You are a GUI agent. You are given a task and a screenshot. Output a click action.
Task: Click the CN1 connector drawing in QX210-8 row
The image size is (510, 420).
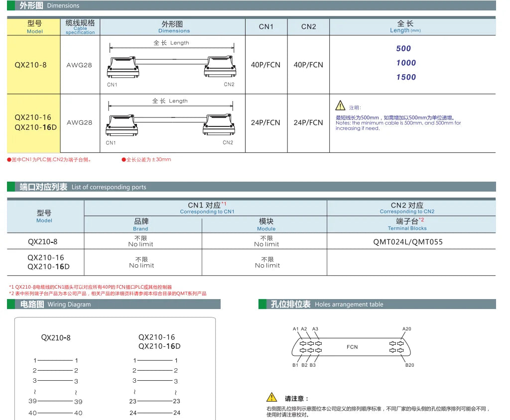point(123,67)
